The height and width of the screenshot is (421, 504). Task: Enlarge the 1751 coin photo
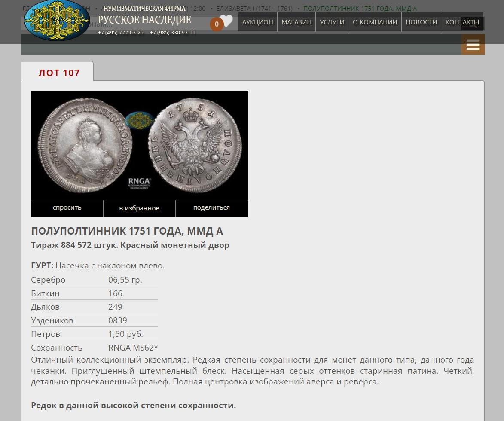coord(140,145)
